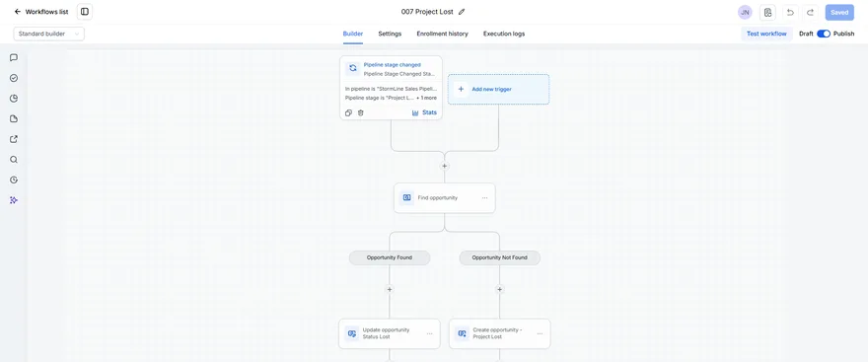Screen dimensions: 868x362
Task: Redo the last change
Action: pyautogui.click(x=810, y=12)
